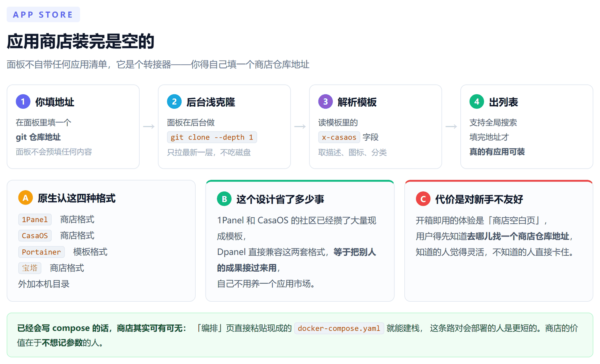Click the step title 出列表
This screenshot has width=600, height=364.
pos(504,102)
